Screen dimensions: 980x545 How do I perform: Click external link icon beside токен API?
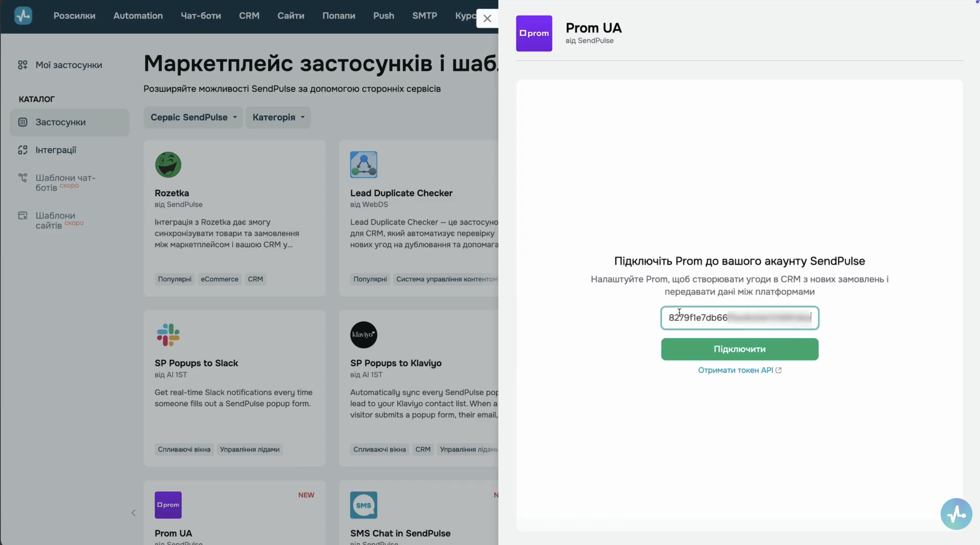pyautogui.click(x=778, y=370)
